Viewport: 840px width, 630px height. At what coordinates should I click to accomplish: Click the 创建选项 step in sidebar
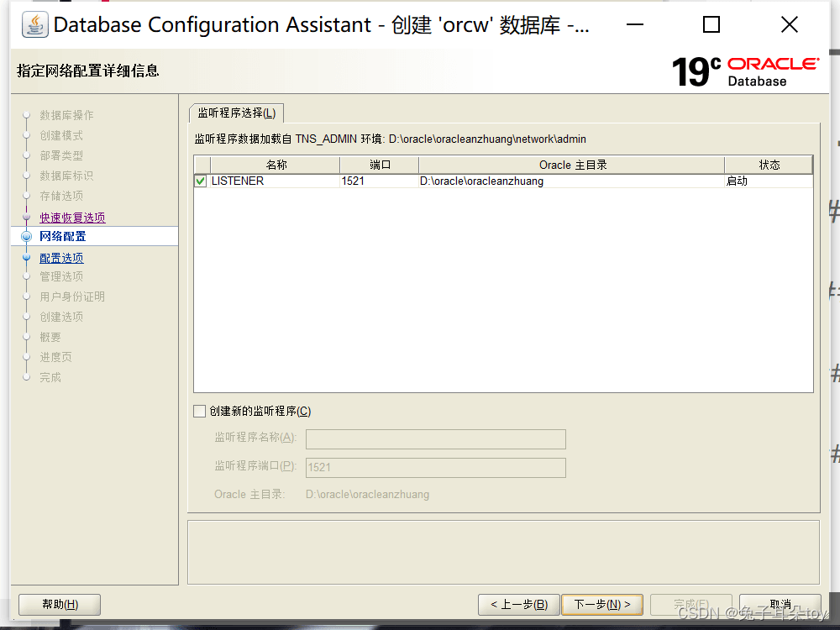point(61,317)
